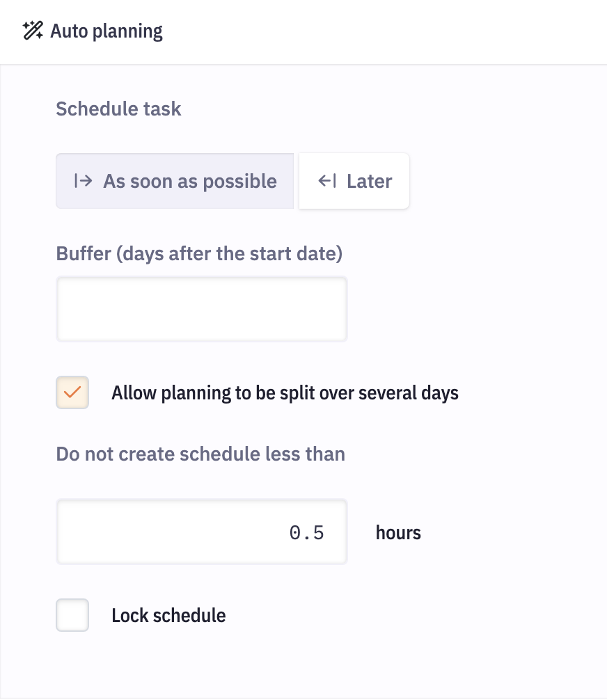Click "Do not create schedule less than" label
This screenshot has height=700, width=607.
pyautogui.click(x=200, y=454)
